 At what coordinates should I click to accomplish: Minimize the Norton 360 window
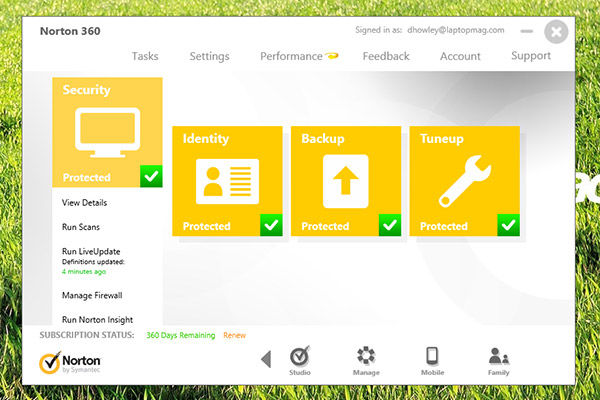tap(527, 31)
